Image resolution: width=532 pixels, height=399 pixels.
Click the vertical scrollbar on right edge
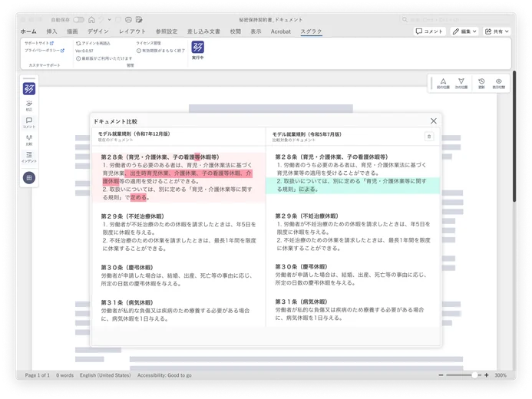[514, 137]
